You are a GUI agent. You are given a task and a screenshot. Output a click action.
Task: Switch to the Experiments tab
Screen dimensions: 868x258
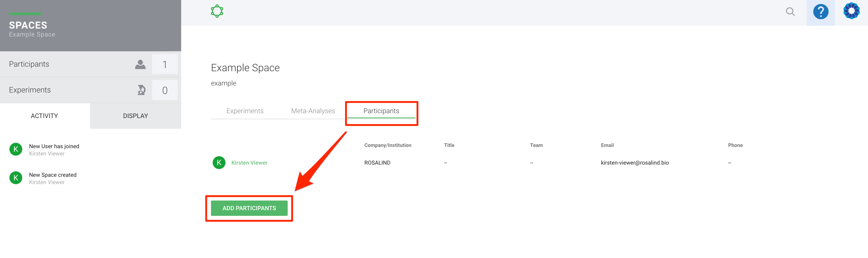[x=245, y=111]
